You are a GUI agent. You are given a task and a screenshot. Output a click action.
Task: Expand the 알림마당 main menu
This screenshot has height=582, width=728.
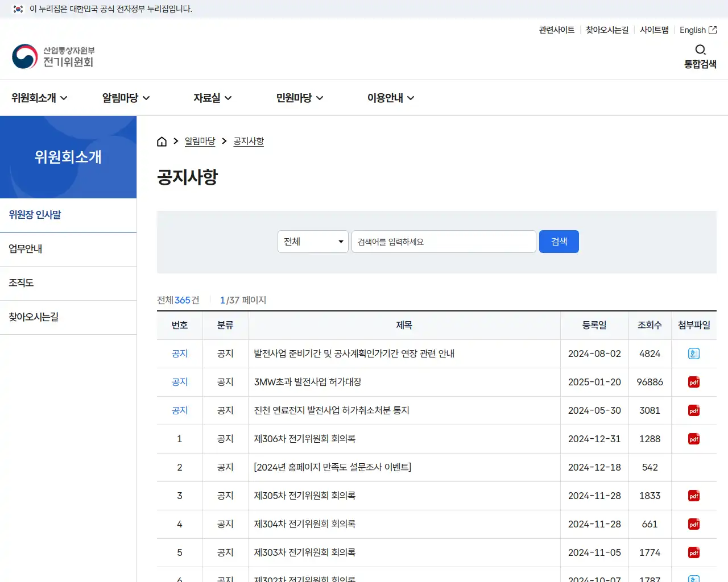[x=126, y=98]
